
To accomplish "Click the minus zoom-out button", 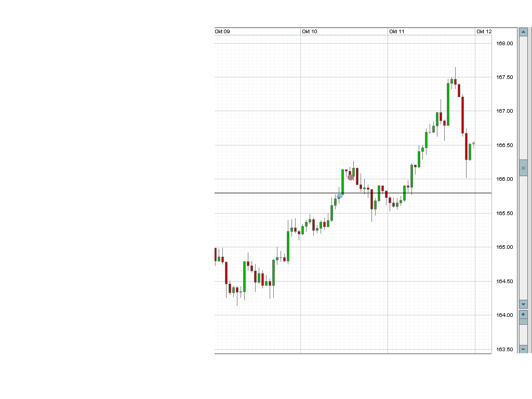I will tap(523, 349).
